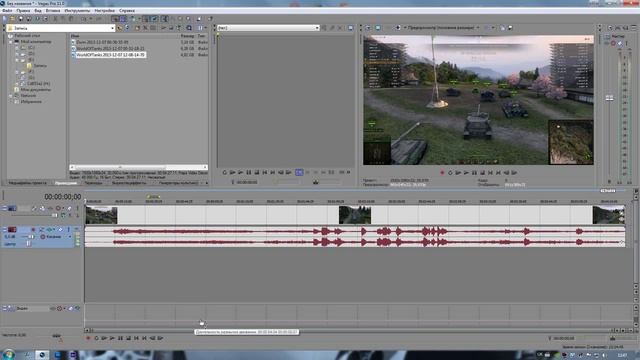Switch to the Генераторы мультимедиа tab
Screen dimensions: 640x360
click(178, 183)
